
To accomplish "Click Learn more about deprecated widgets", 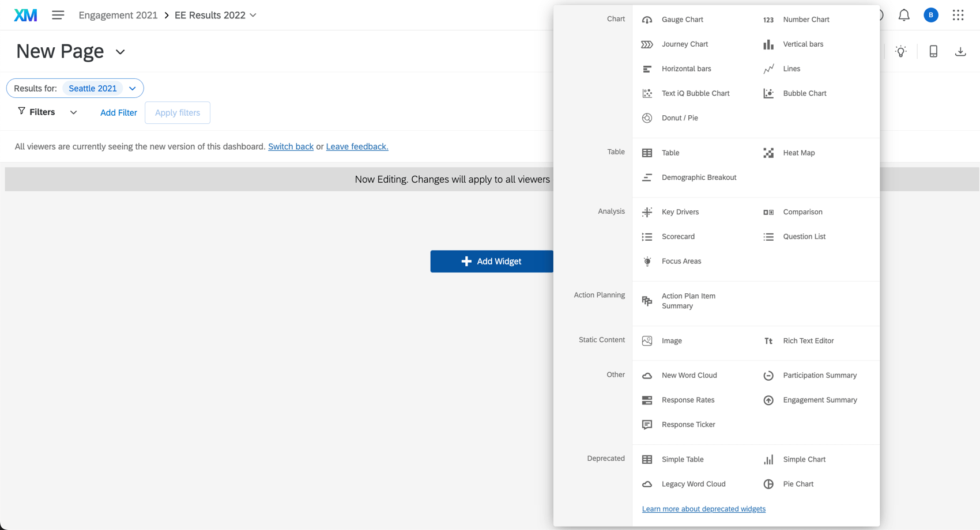I will point(703,509).
